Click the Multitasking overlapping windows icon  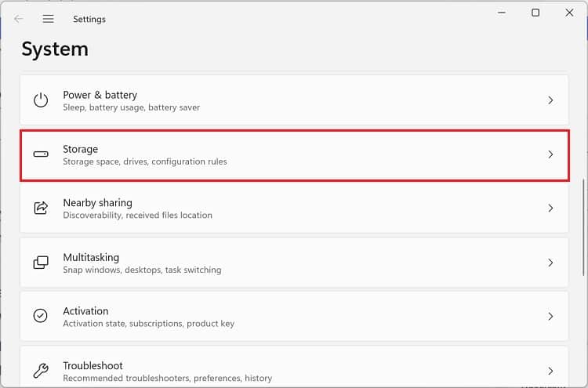tap(41, 263)
